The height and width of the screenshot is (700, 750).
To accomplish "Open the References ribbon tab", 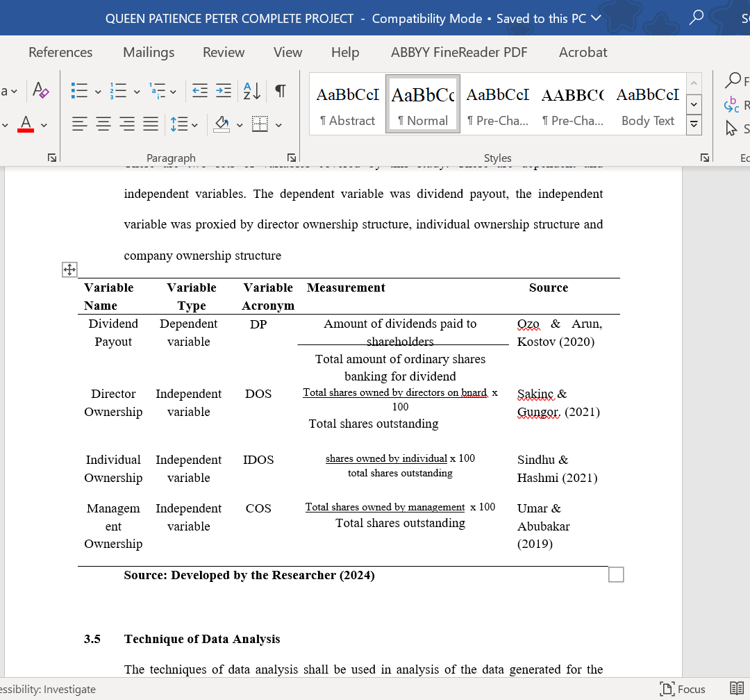I will pyautogui.click(x=60, y=52).
